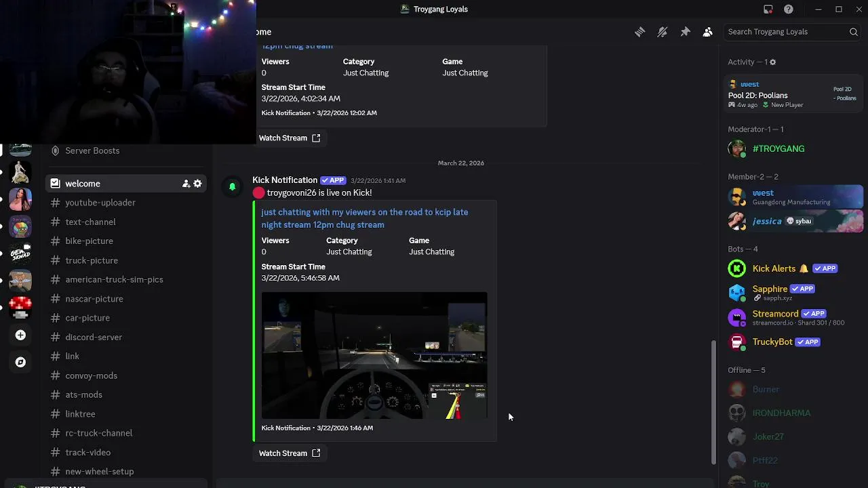Click the message timestamp 3/22/2026 1:41 AM
Screen dimensions: 868x488
tap(378, 181)
